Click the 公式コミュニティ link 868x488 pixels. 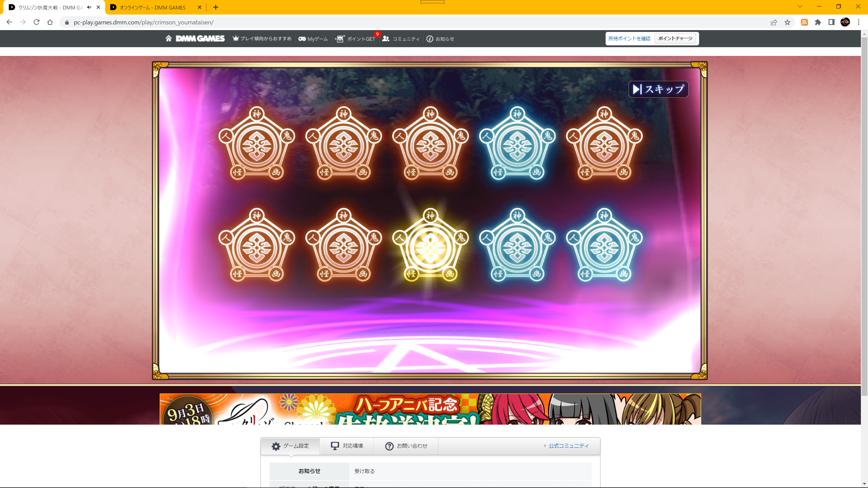(569, 446)
